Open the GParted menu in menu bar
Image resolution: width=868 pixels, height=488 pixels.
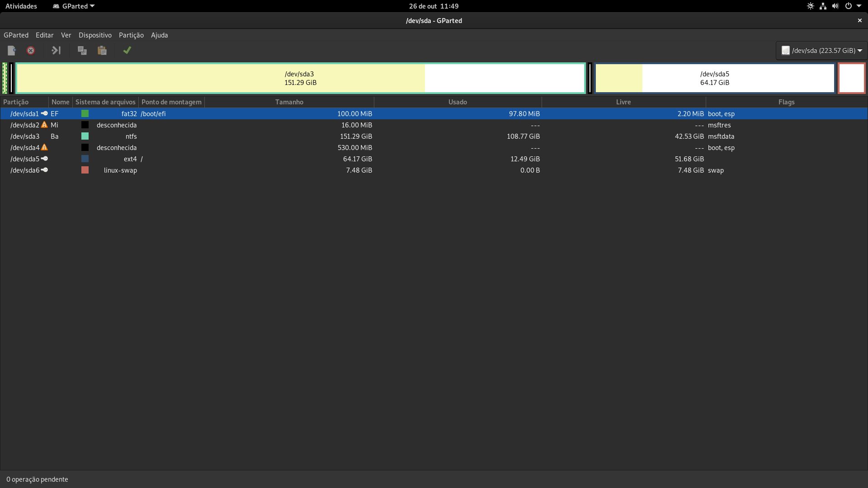click(16, 35)
